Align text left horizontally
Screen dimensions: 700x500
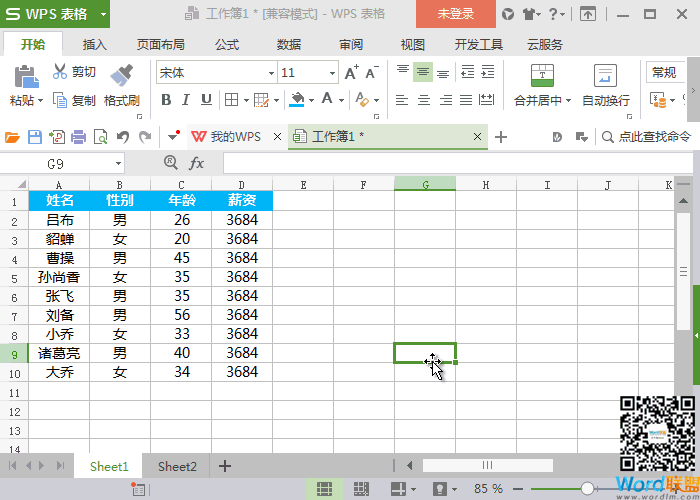(x=402, y=100)
